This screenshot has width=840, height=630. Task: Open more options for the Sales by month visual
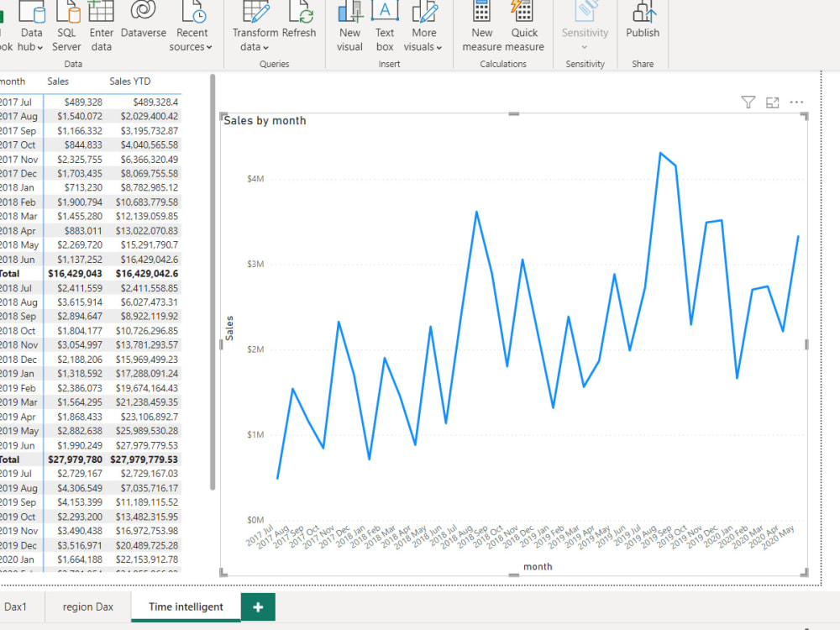pyautogui.click(x=795, y=102)
